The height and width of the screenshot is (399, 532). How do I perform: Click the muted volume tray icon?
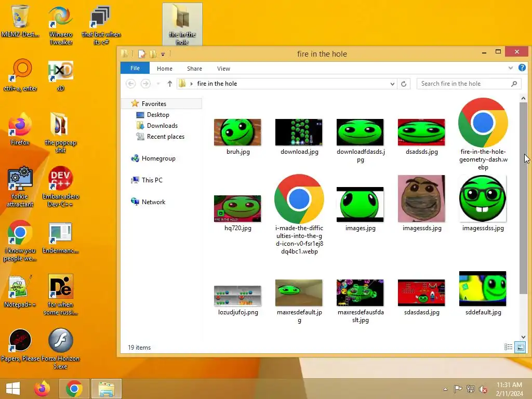[x=483, y=389]
